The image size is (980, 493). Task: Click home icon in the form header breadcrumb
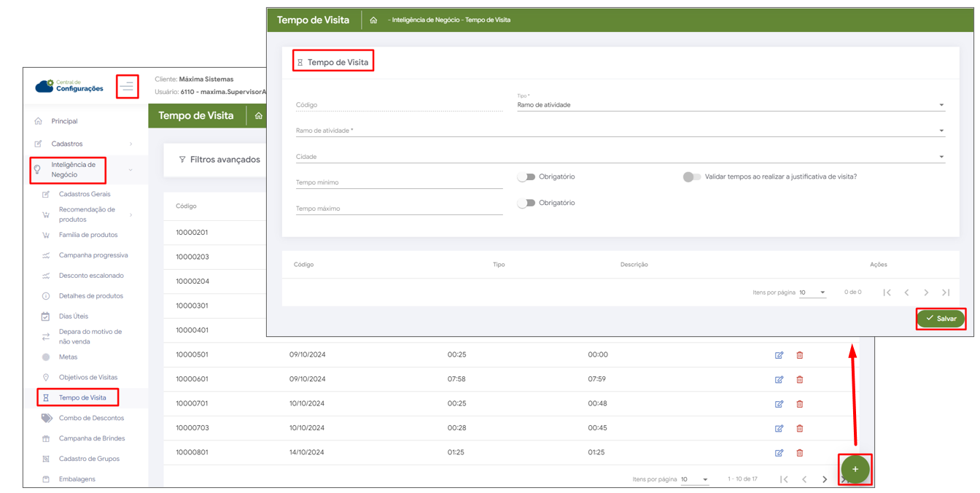point(373,20)
